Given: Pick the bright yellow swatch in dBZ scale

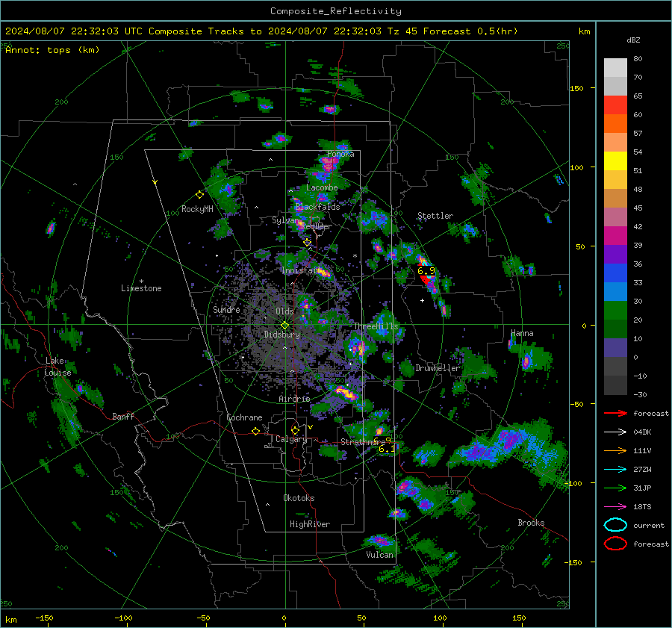Looking at the screenshot, I should point(615,161).
